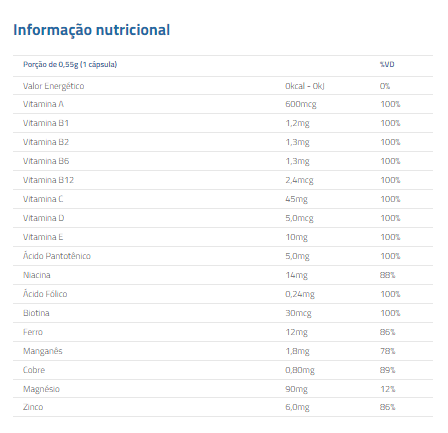Click the Informação nutricional heading
Viewport: 448px width, 433px height.
pos(92,30)
